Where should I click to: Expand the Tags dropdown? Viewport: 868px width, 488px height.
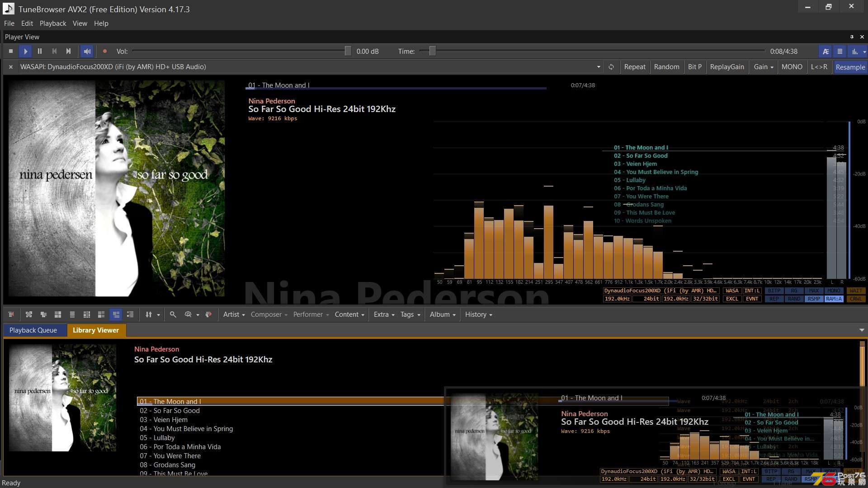[x=410, y=314]
